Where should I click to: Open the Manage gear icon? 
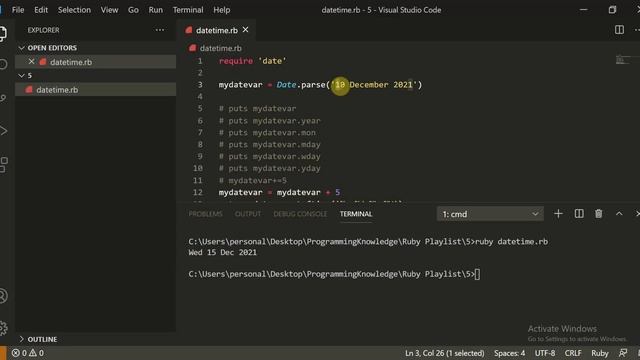tap(4, 328)
